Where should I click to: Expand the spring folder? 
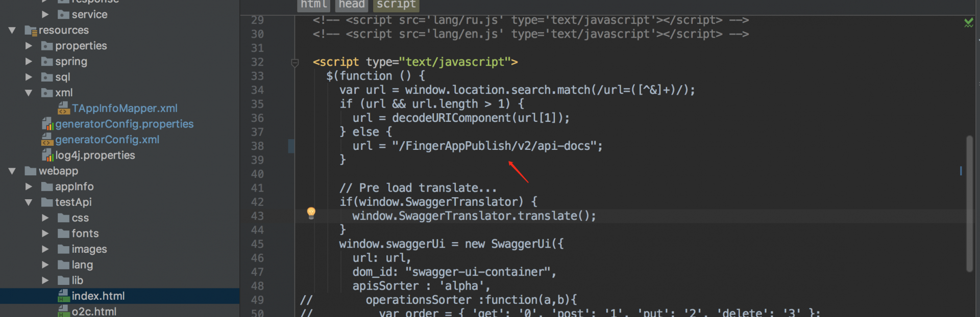[x=29, y=62]
